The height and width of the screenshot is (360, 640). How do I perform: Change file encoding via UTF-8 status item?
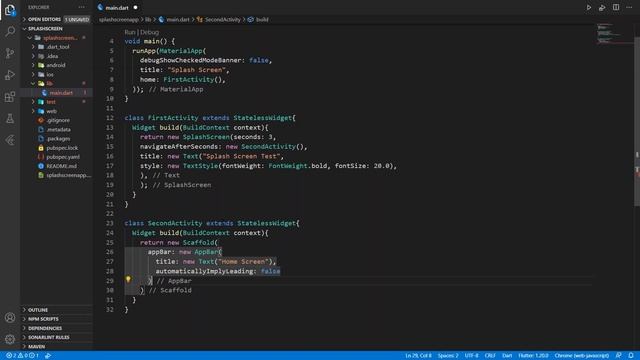[471, 356]
